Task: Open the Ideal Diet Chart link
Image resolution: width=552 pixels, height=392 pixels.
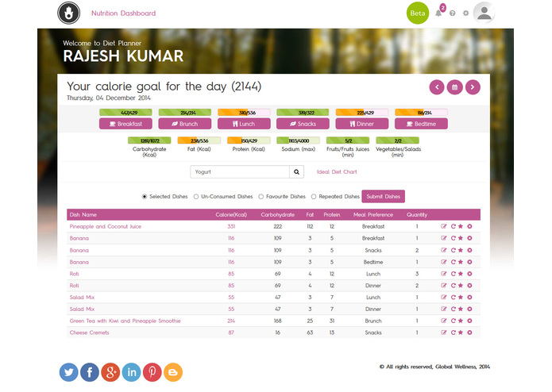Action: 337,172
